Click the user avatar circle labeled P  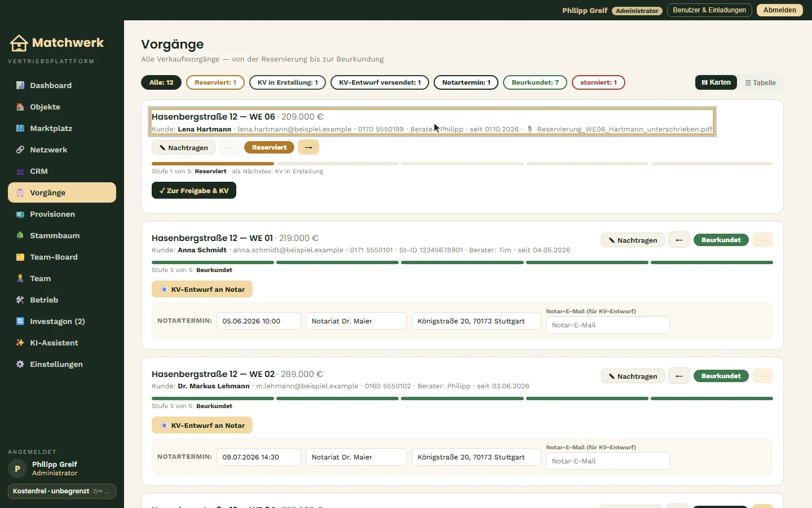pos(17,468)
